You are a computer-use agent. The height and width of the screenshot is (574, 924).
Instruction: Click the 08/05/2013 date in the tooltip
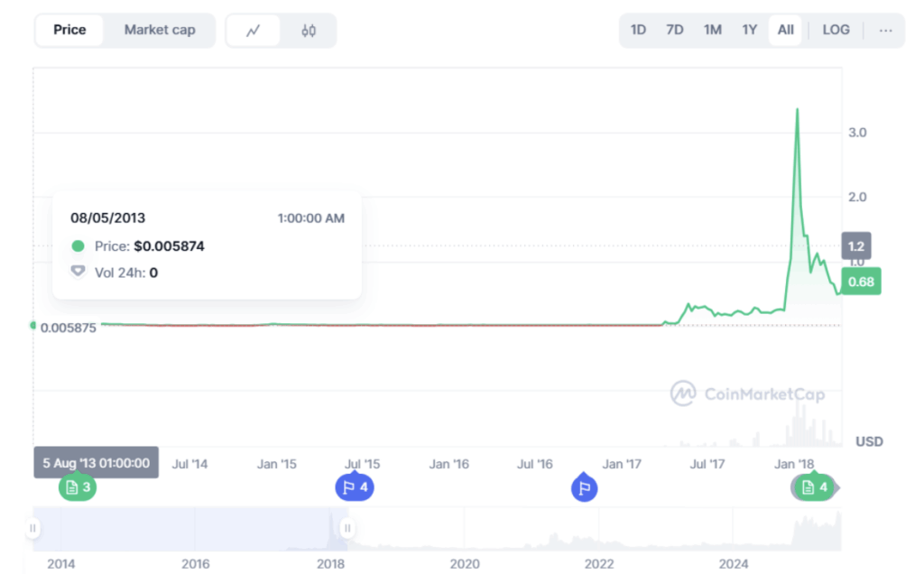point(108,218)
